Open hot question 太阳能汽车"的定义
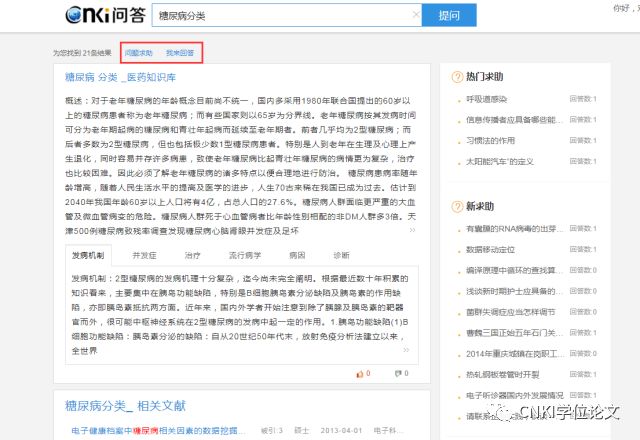The height and width of the screenshot is (440, 640). [500, 162]
